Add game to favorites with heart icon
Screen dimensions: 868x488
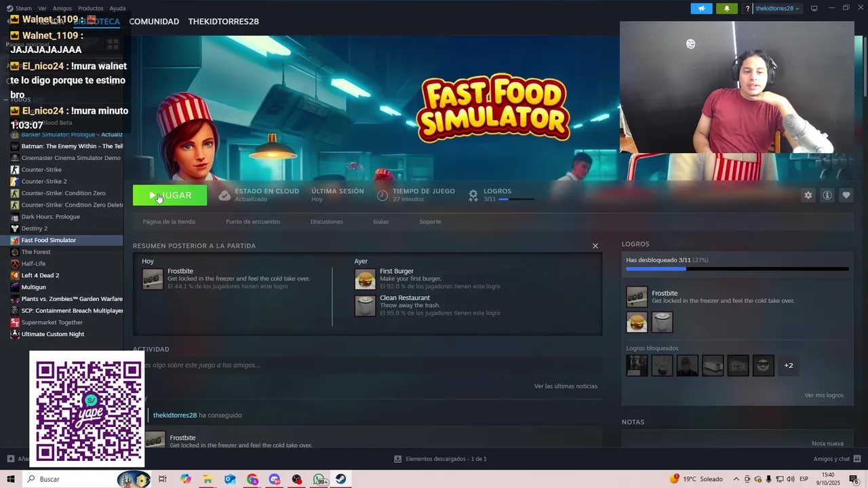846,195
